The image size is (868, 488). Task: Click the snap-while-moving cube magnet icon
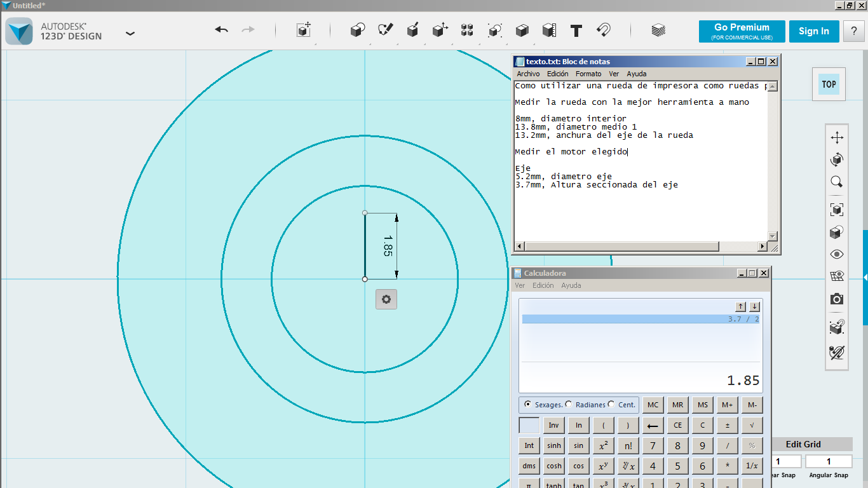coord(837,327)
